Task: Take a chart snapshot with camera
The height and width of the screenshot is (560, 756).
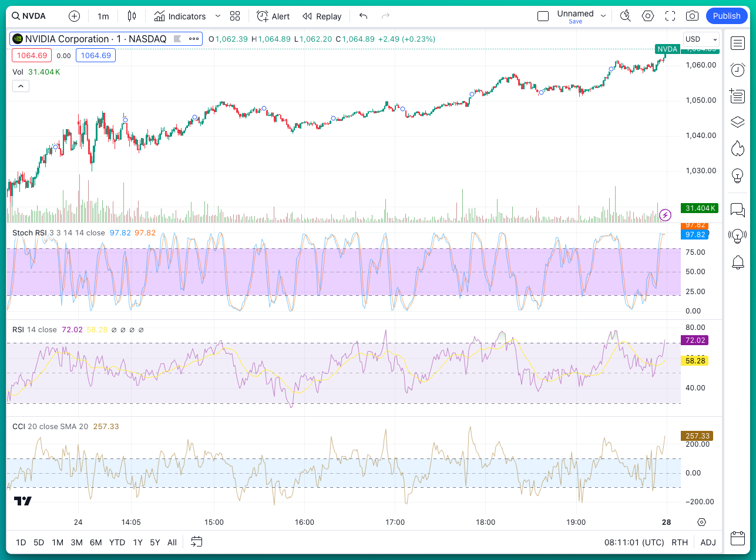Action: click(x=693, y=16)
